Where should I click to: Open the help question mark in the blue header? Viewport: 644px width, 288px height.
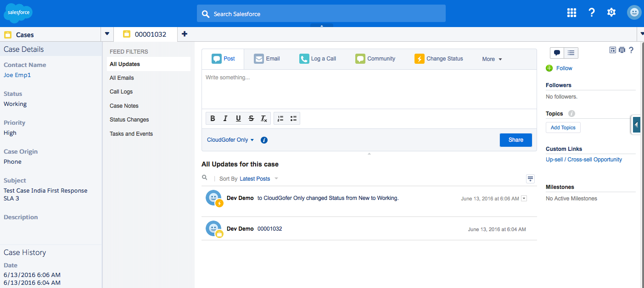[x=592, y=13]
